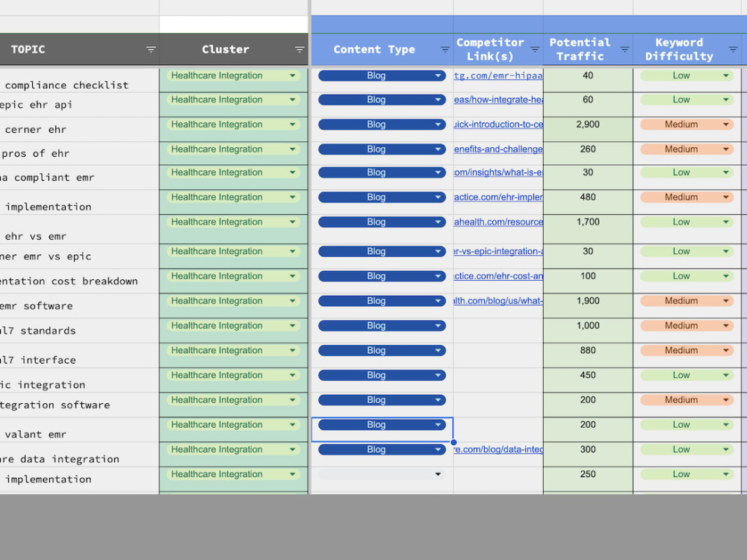This screenshot has height=560, width=747.
Task: Open the insights/what-is-e competitor link
Action: click(498, 172)
